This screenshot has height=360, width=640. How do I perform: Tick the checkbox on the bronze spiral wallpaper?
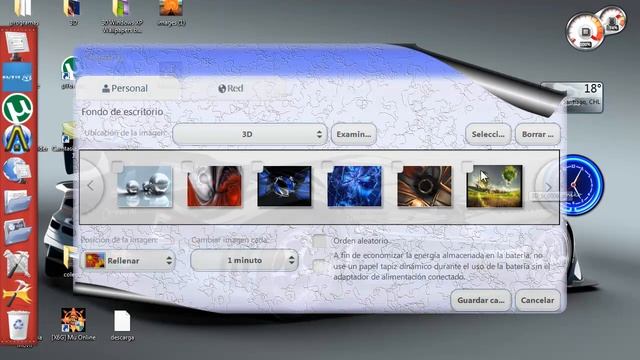397,167
